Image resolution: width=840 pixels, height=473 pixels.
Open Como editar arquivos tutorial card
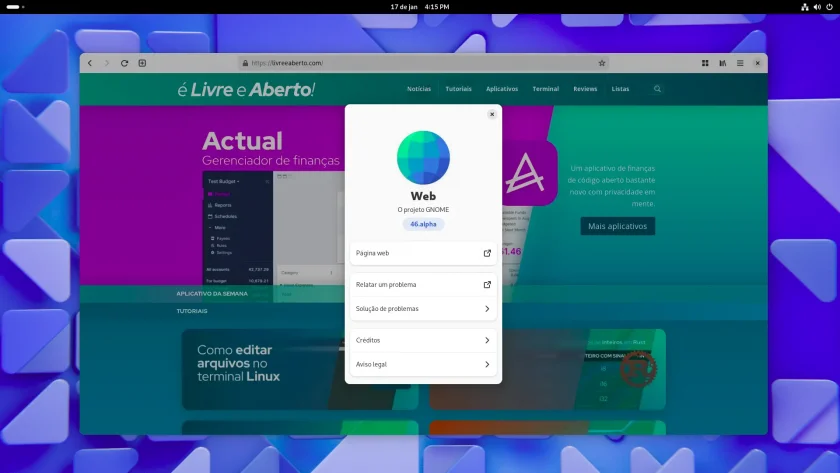300,369
